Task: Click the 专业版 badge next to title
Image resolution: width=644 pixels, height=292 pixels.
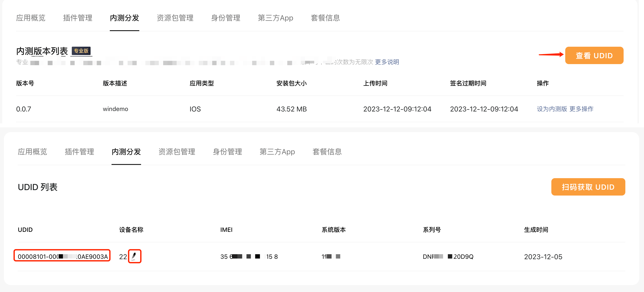Action: pyautogui.click(x=81, y=51)
